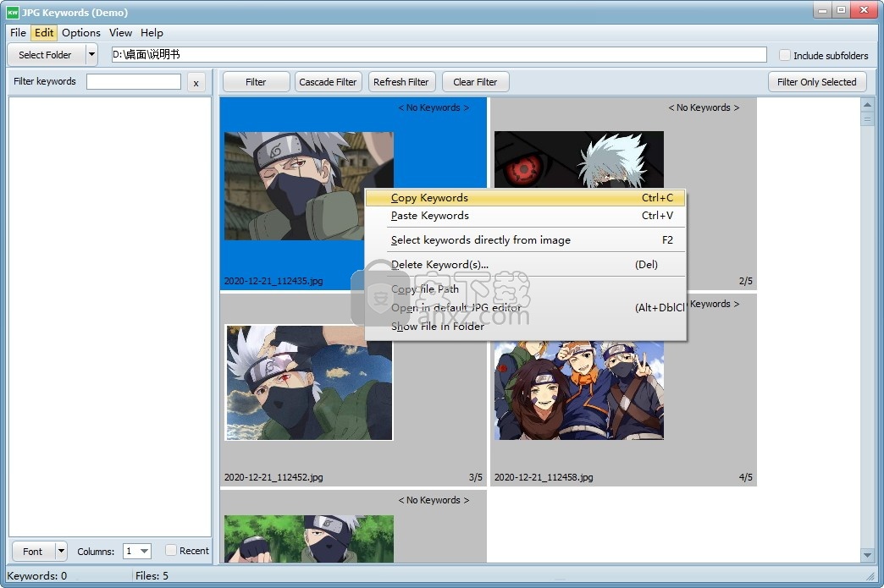Click the folder path input field
Image resolution: width=884 pixels, height=588 pixels.
[439, 55]
